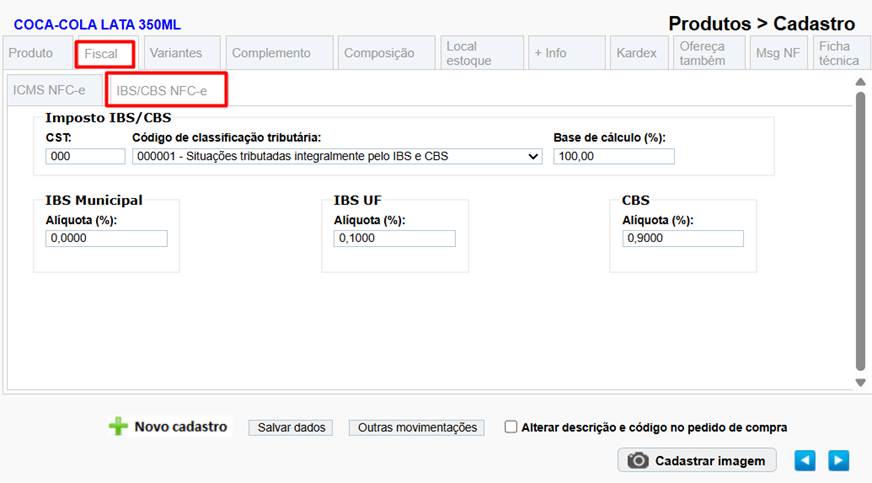Click the Produtos > Cadastro heading
872x483 pixels.
pos(761,24)
